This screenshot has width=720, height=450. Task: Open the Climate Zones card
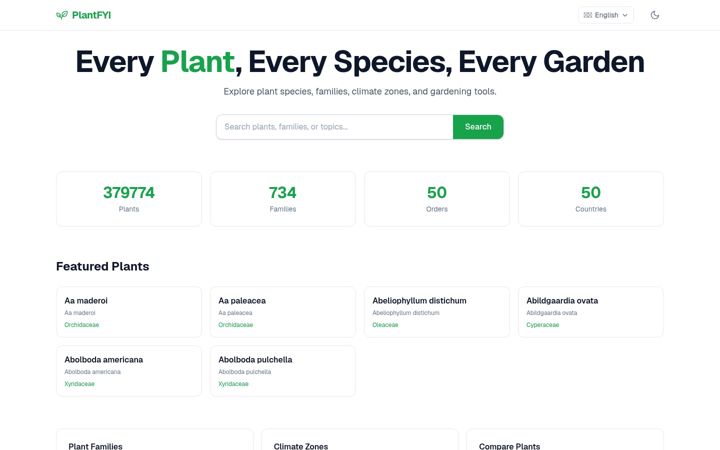360,440
